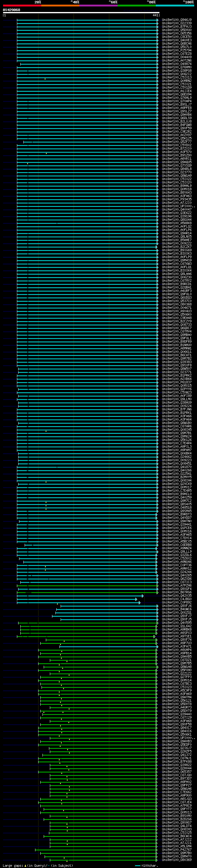Click the AV429068 query name
This screenshot has width=197, height=868.
click(x=11, y=10)
